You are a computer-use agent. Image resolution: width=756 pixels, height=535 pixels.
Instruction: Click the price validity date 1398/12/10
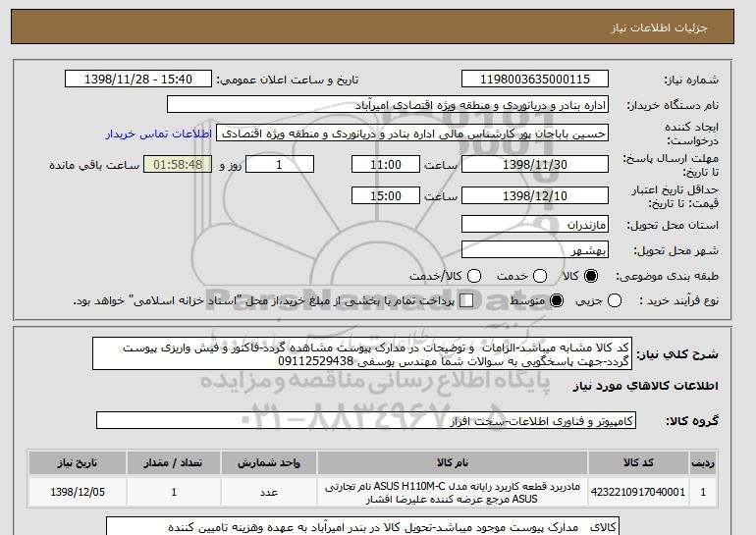click(x=535, y=195)
